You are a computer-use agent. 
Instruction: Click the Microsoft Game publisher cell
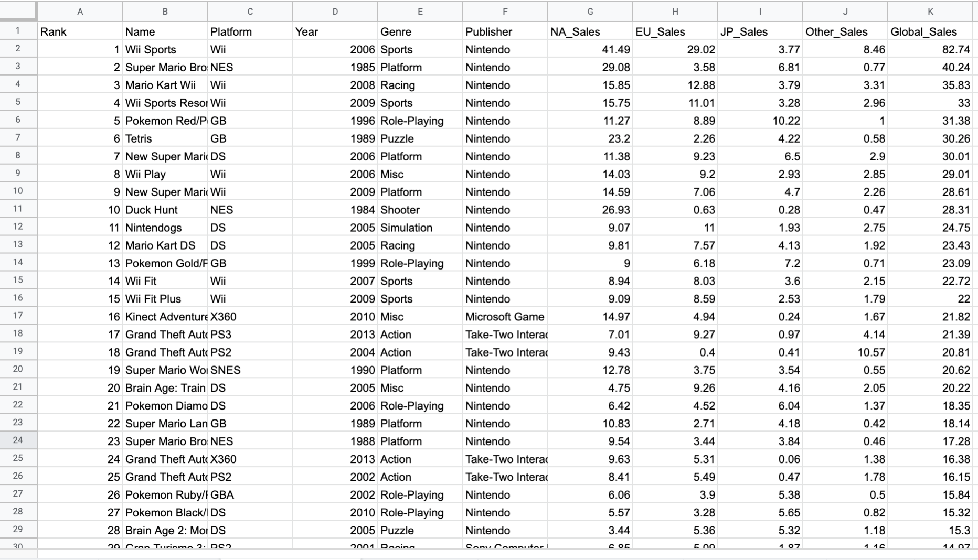pos(504,317)
